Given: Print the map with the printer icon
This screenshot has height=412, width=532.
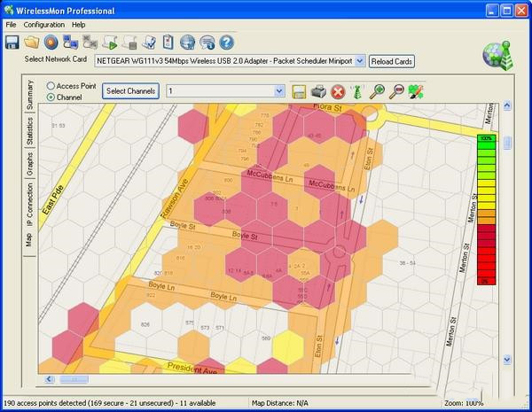Looking at the screenshot, I should [x=318, y=91].
